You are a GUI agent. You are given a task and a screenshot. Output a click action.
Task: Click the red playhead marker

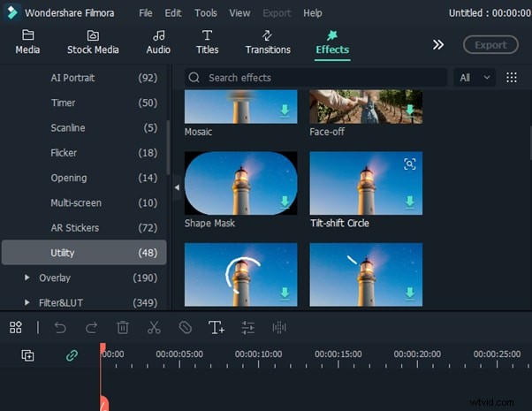pos(103,348)
